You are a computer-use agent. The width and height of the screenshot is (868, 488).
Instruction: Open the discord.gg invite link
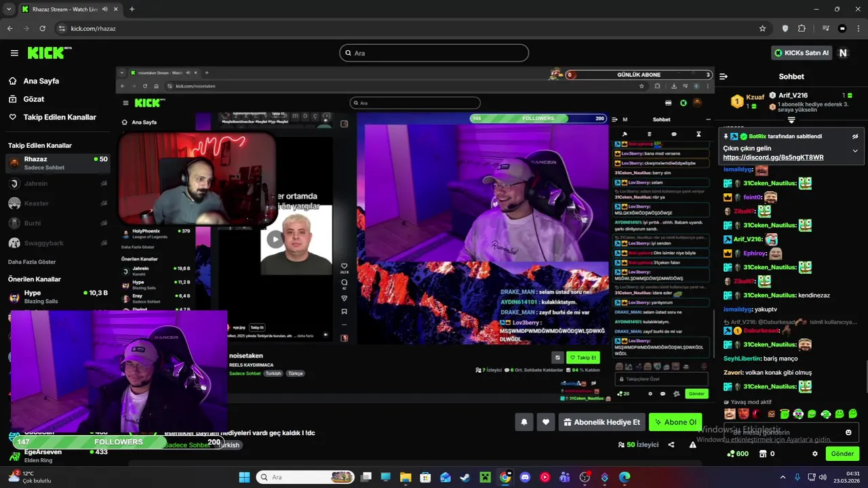click(x=773, y=157)
